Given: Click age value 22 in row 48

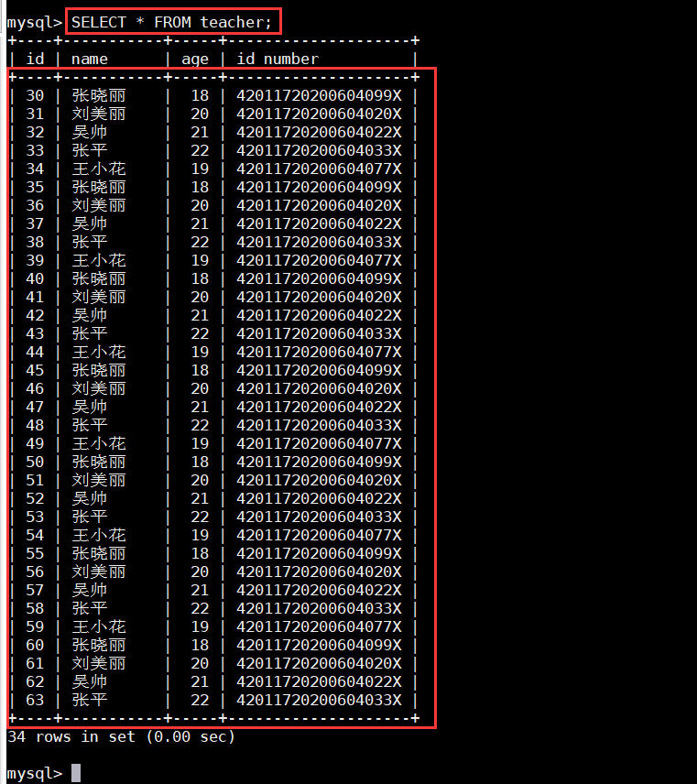Looking at the screenshot, I should [x=200, y=425].
